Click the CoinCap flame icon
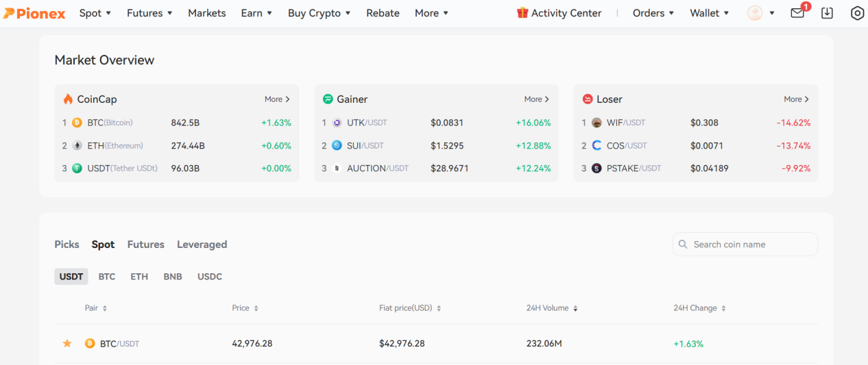868x365 pixels. point(68,99)
